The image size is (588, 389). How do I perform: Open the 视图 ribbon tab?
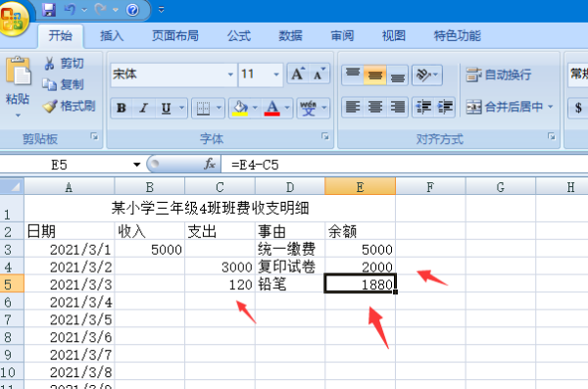pos(393,36)
